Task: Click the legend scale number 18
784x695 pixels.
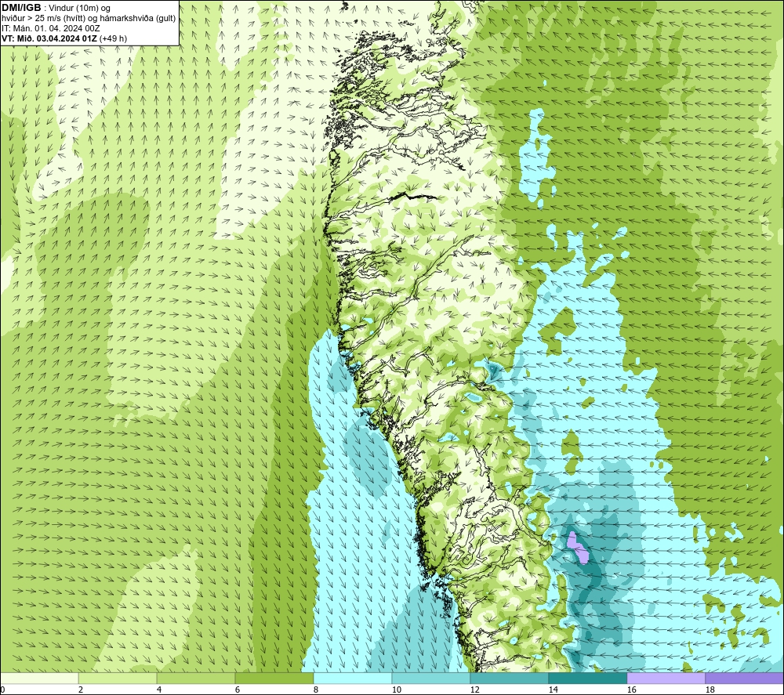Action: click(710, 690)
